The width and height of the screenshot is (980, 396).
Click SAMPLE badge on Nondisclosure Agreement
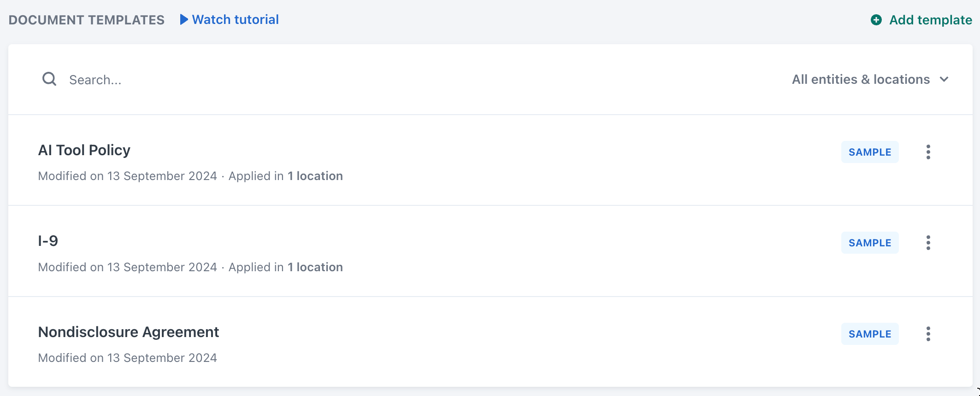869,334
